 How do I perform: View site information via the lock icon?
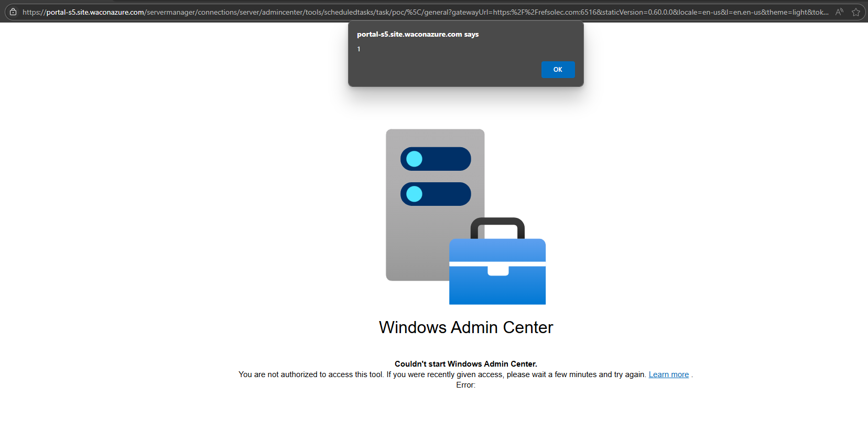click(13, 12)
